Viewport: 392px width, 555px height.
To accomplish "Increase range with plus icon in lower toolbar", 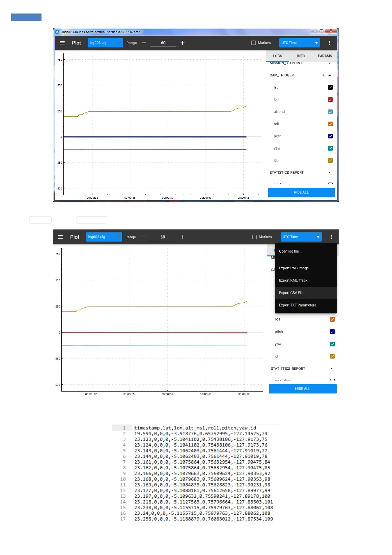I will pos(182,237).
